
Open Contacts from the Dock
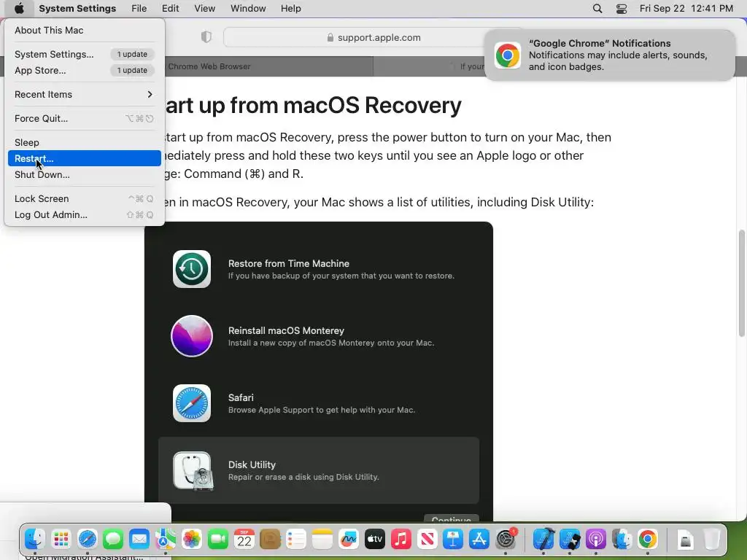point(270,539)
